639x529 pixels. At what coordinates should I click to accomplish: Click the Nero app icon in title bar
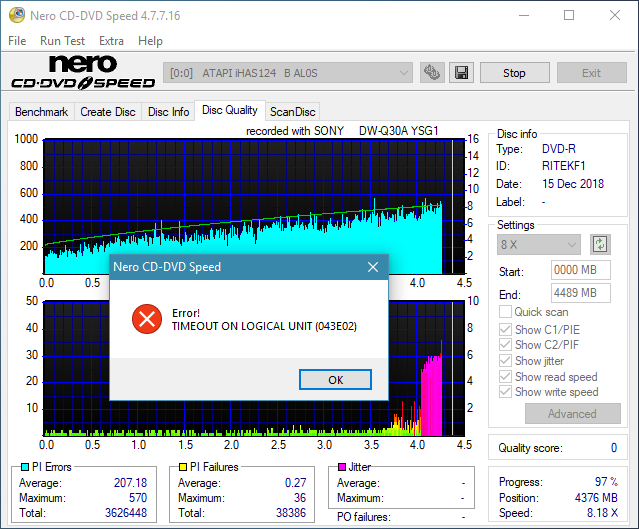pos(17,15)
